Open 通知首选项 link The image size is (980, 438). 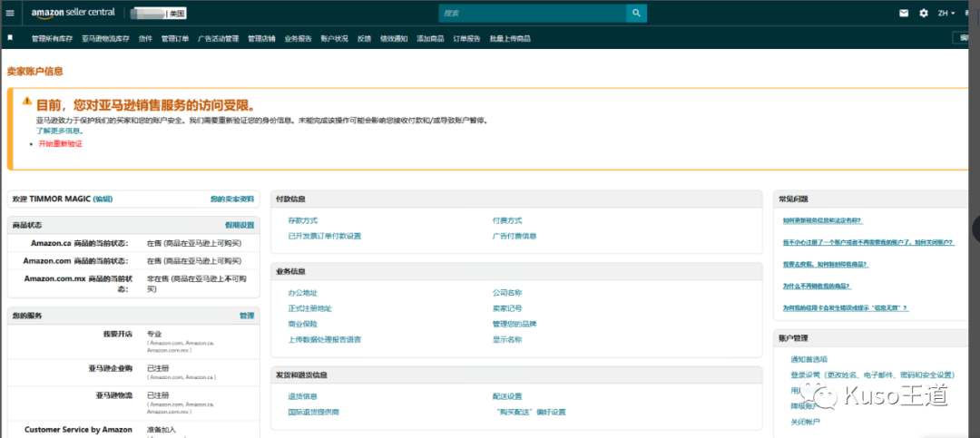(808, 359)
